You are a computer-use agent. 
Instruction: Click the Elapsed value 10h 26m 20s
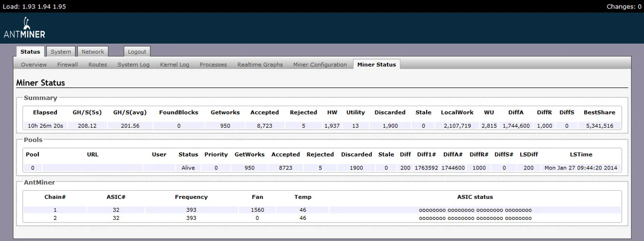tap(45, 126)
